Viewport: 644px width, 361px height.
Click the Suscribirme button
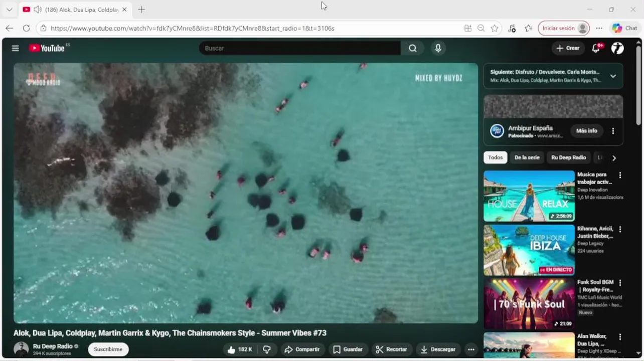108,349
